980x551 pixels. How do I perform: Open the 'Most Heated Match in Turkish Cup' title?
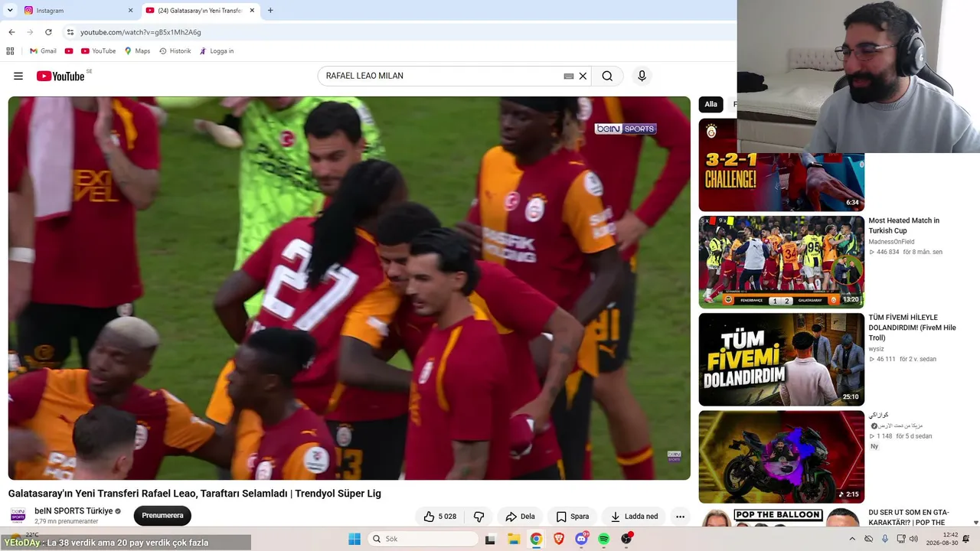pyautogui.click(x=903, y=226)
